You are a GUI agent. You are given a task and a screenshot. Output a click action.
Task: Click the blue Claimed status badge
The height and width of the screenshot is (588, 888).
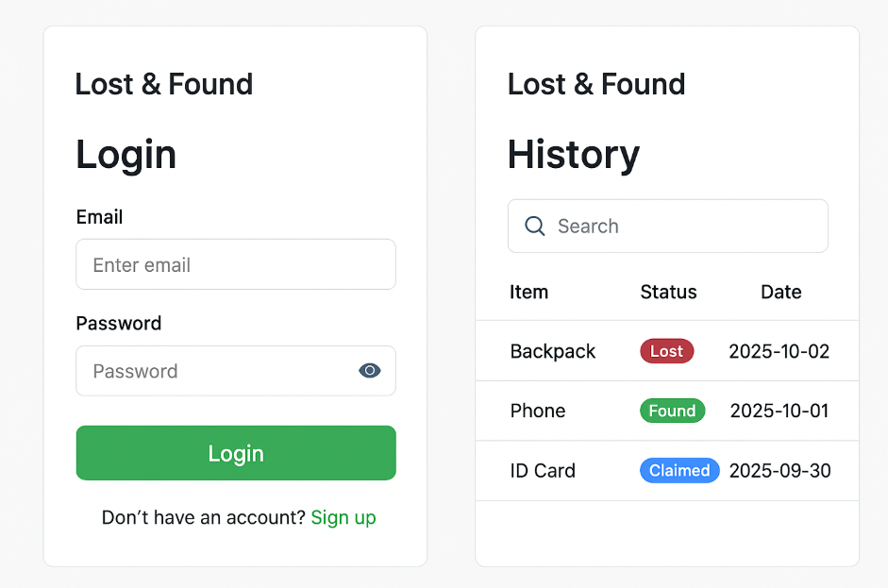point(679,470)
